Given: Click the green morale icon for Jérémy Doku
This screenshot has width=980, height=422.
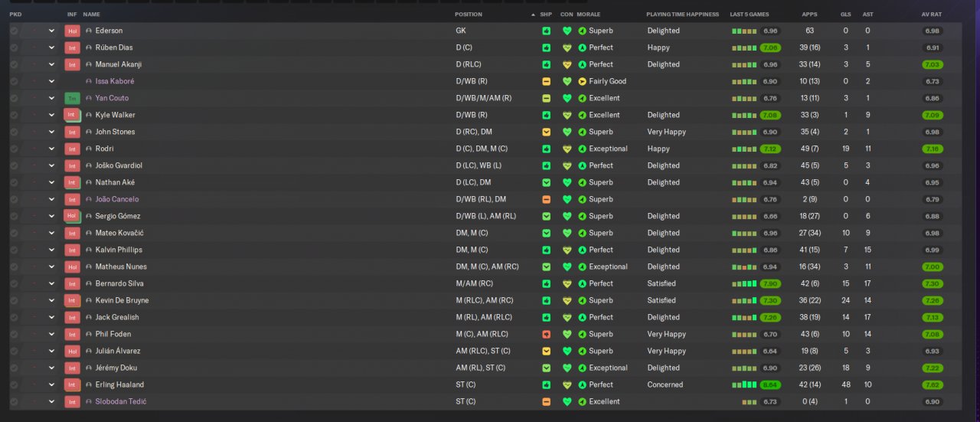Looking at the screenshot, I should (582, 368).
